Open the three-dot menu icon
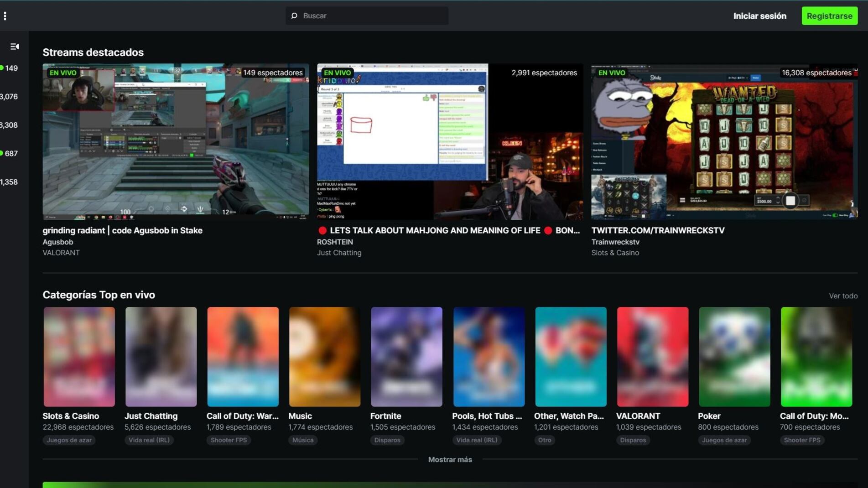 (x=5, y=16)
